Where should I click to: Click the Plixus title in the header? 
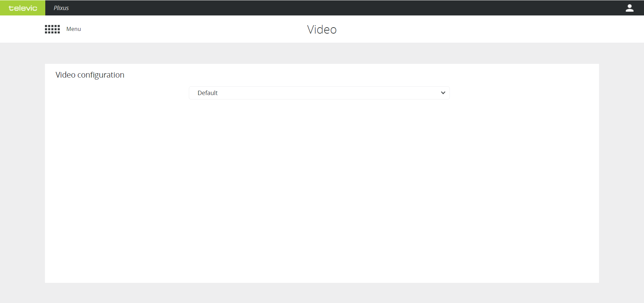(61, 8)
